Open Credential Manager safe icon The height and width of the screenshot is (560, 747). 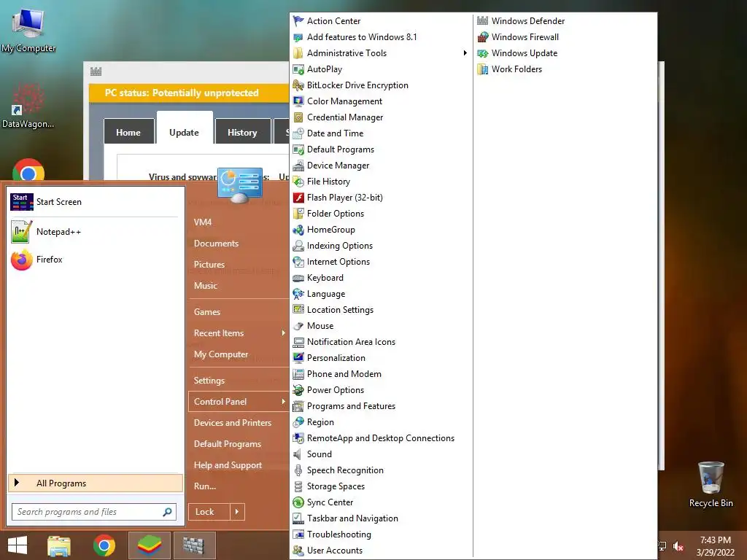[298, 117]
